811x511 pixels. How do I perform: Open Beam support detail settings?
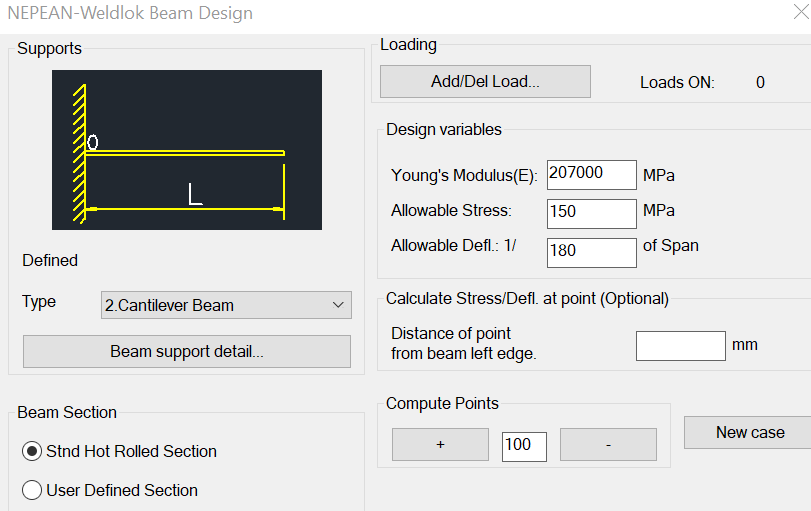tap(187, 352)
